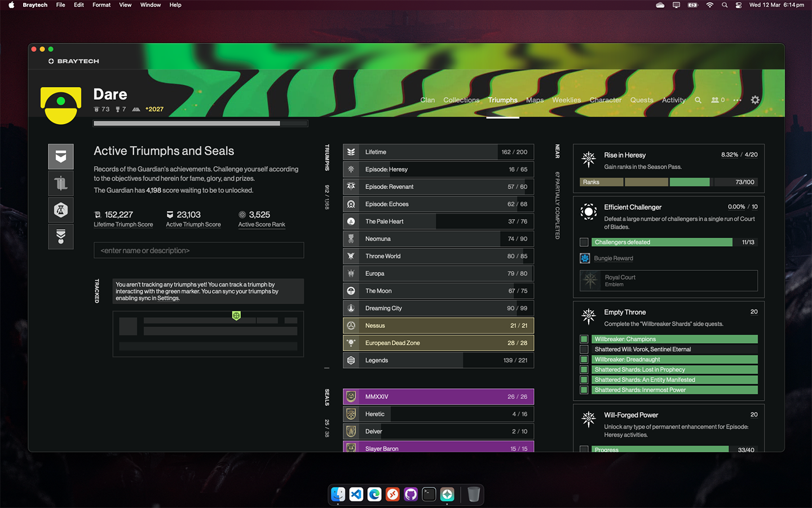Image resolution: width=812 pixels, height=508 pixels.
Task: Toggle Shattered Will: Vorok checkbox
Action: pyautogui.click(x=584, y=349)
